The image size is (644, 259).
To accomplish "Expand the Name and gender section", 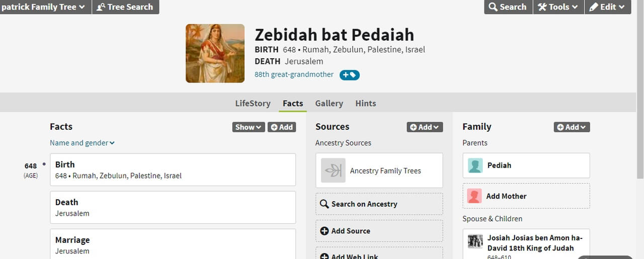I will click(x=82, y=143).
